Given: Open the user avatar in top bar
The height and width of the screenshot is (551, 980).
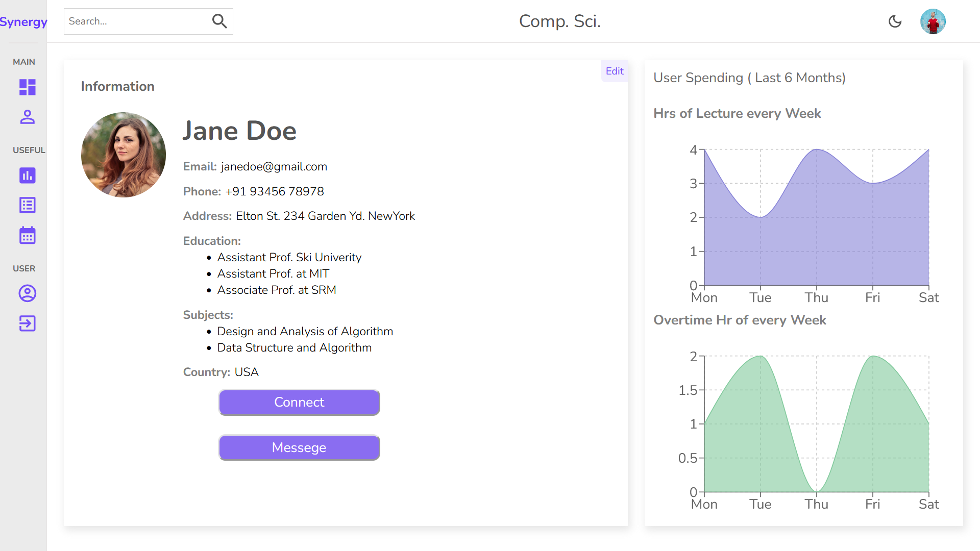Looking at the screenshot, I should (933, 21).
